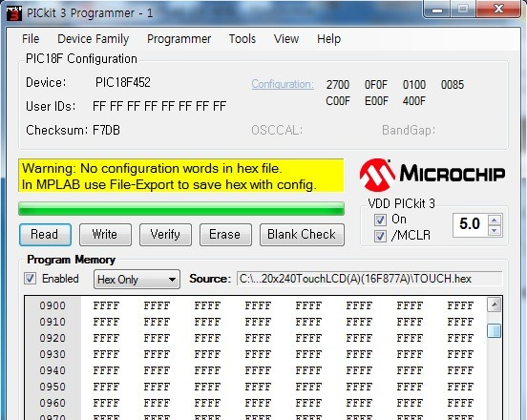Viewport: 527px width, 420px height.
Task: Maximize the PICkit 3 Programmer window
Action: pos(463,10)
